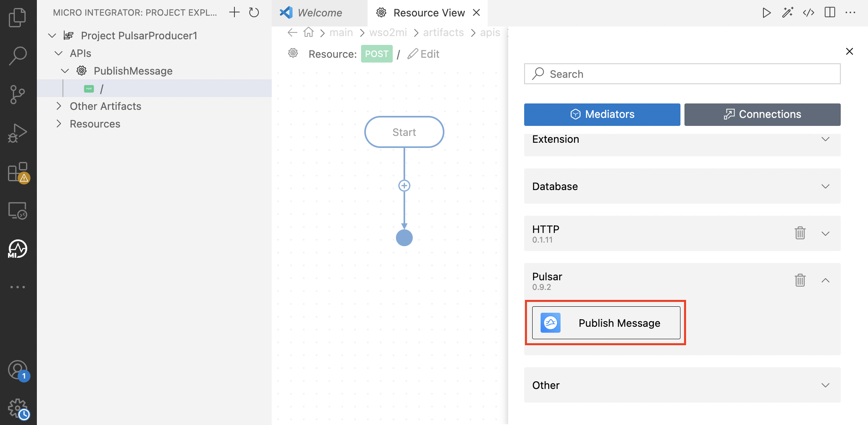Delete the Pulsar connector with trash icon
Image resolution: width=868 pixels, height=425 pixels.
800,280
